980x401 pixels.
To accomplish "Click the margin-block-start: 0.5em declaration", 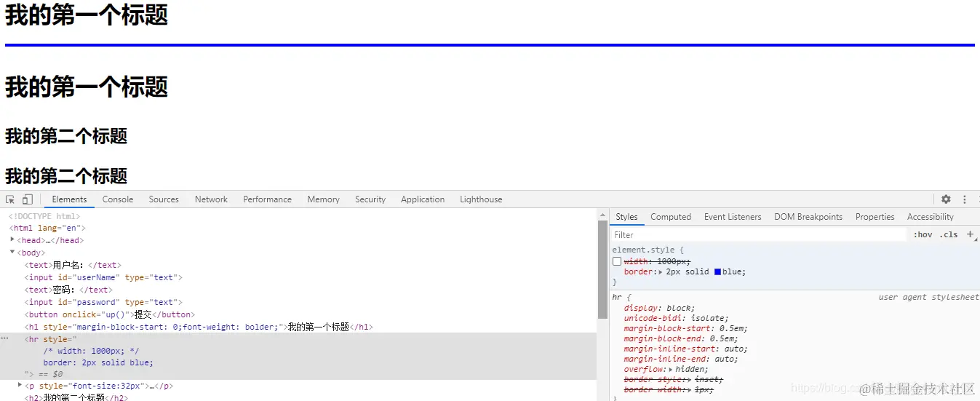I will (685, 328).
